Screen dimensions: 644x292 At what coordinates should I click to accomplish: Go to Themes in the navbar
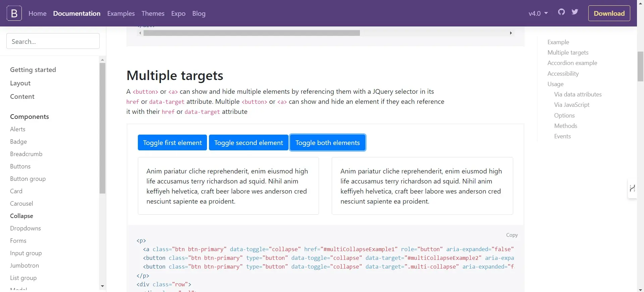pyautogui.click(x=153, y=13)
